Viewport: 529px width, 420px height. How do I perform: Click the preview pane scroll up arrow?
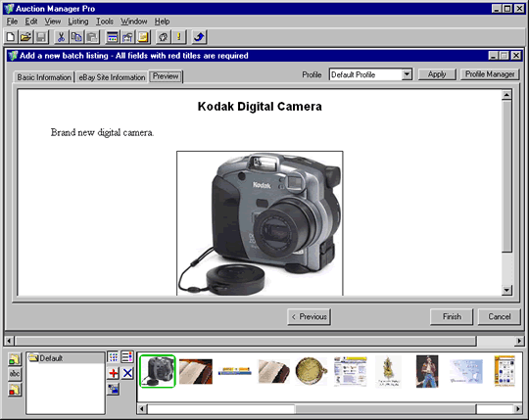click(506, 95)
